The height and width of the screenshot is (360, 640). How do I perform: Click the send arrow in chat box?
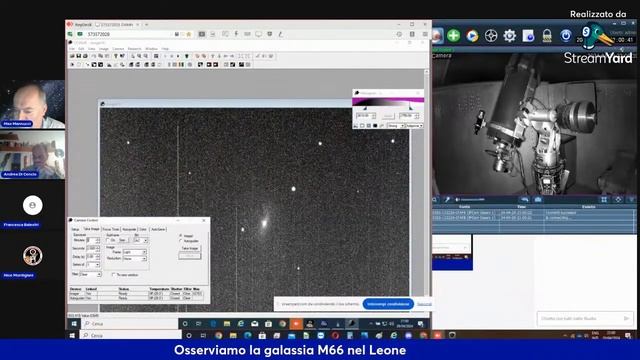pos(627,318)
